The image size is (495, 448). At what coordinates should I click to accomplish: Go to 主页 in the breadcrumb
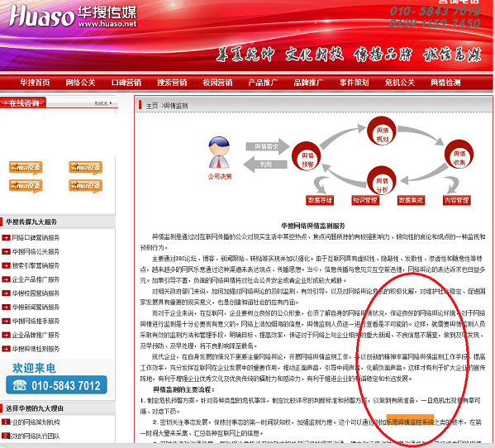click(152, 106)
